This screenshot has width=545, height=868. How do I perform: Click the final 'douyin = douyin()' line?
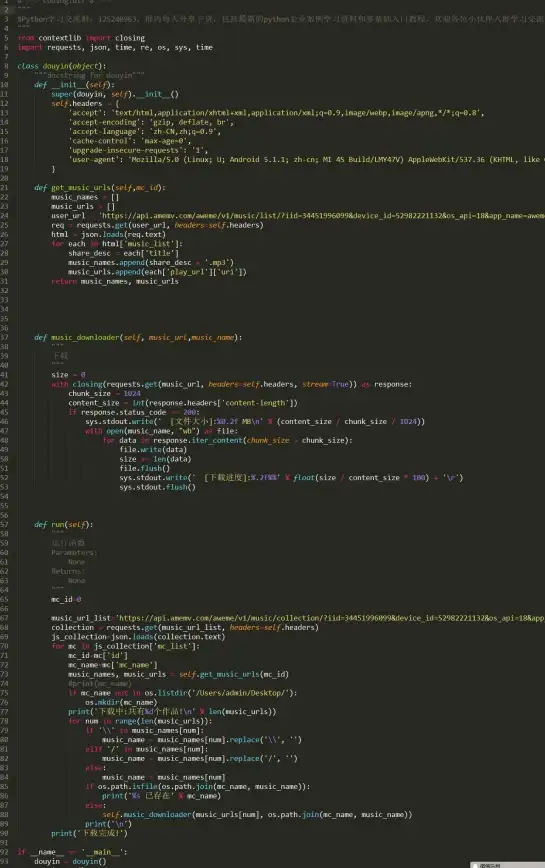[70, 861]
